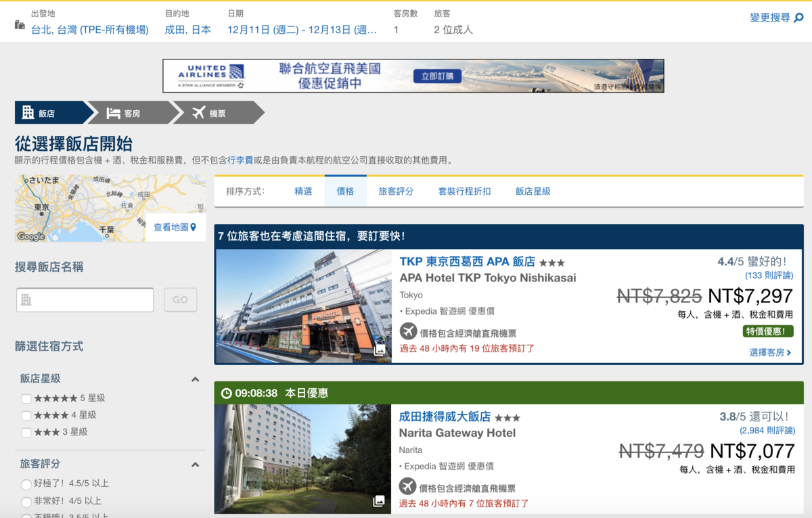Open the (133 則評論) reviews link
The width and height of the screenshot is (812, 518).
770,275
